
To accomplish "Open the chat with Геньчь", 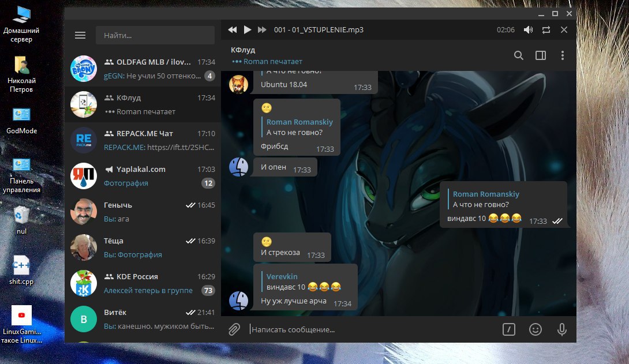I will click(143, 212).
